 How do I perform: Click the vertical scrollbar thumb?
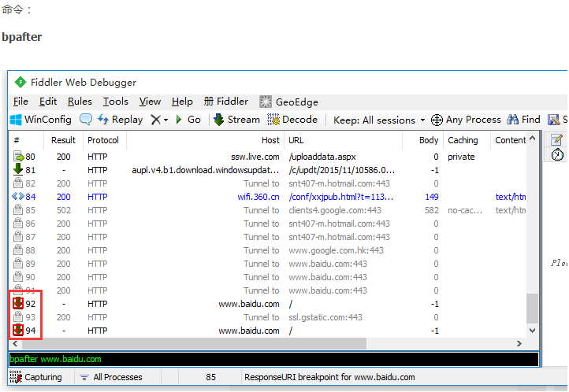(x=532, y=308)
